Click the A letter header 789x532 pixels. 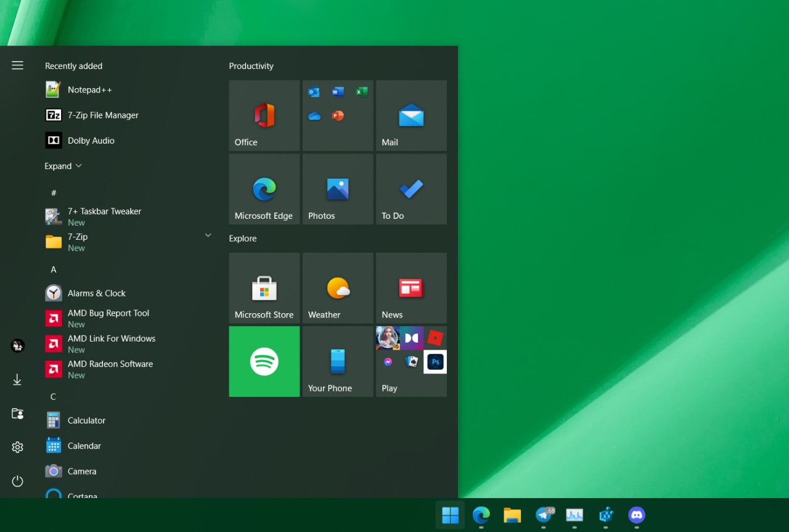[x=54, y=269]
